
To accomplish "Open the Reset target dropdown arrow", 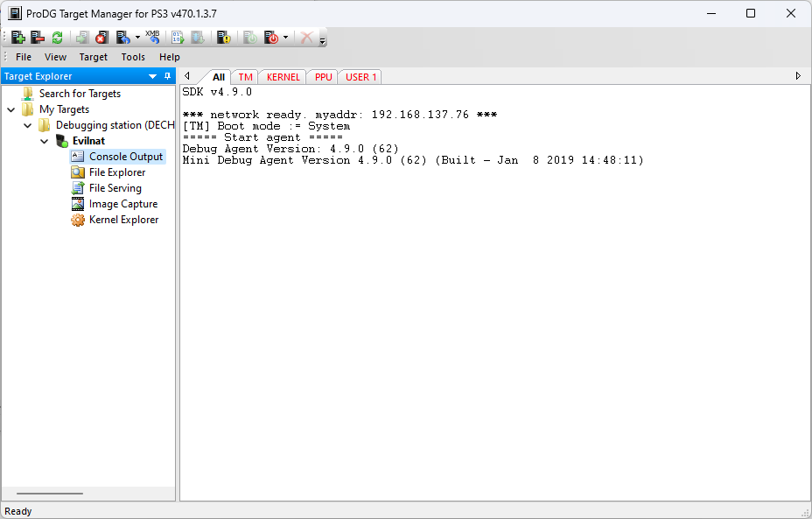I will [137, 38].
